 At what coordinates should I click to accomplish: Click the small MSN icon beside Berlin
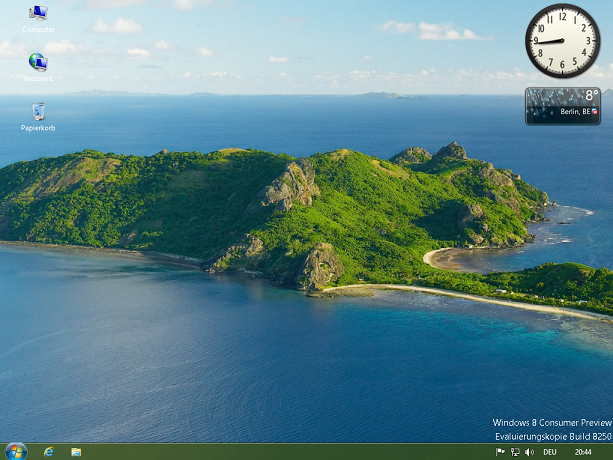tap(595, 112)
